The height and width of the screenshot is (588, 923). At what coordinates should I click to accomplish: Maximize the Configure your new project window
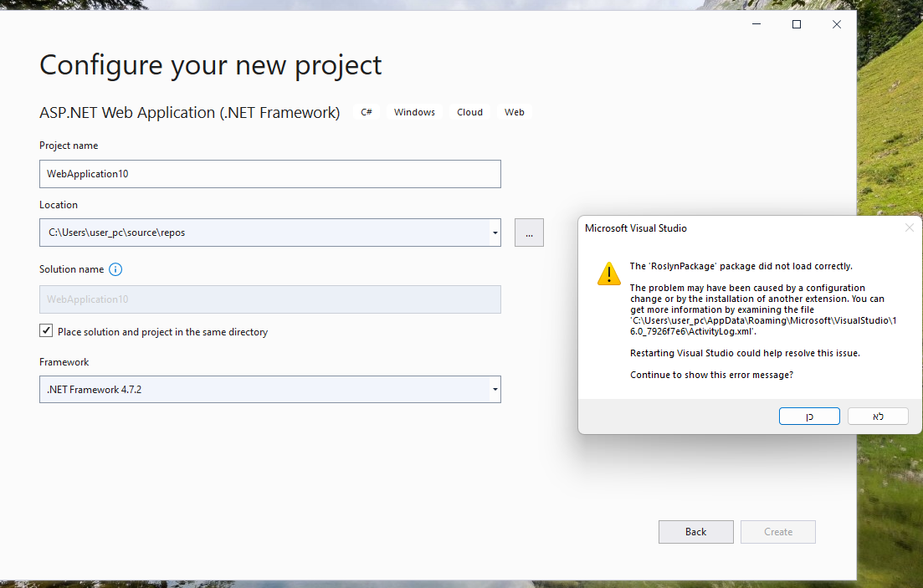point(797,24)
